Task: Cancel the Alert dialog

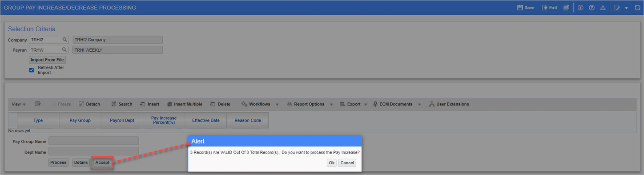Action: [x=347, y=163]
